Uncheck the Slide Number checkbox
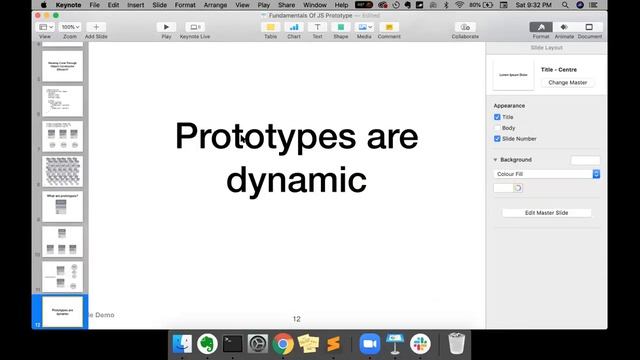Viewport: 640px width, 360px height. pos(497,139)
